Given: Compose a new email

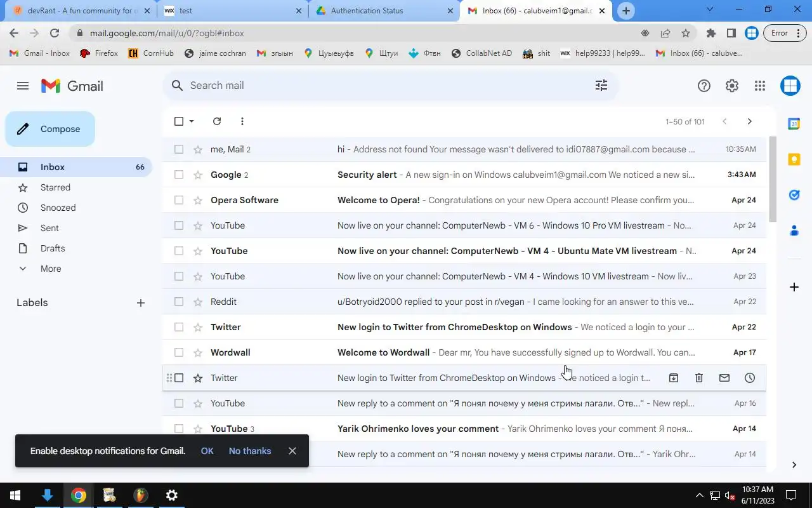Looking at the screenshot, I should point(50,129).
